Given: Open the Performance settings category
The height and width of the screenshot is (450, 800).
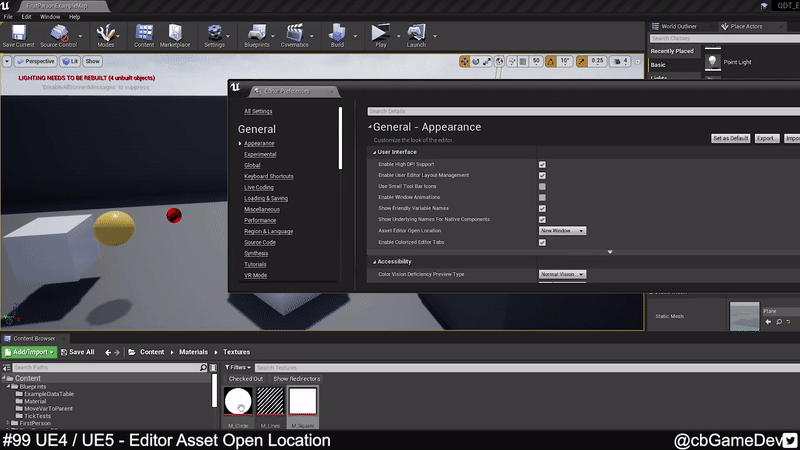Looking at the screenshot, I should (x=260, y=220).
